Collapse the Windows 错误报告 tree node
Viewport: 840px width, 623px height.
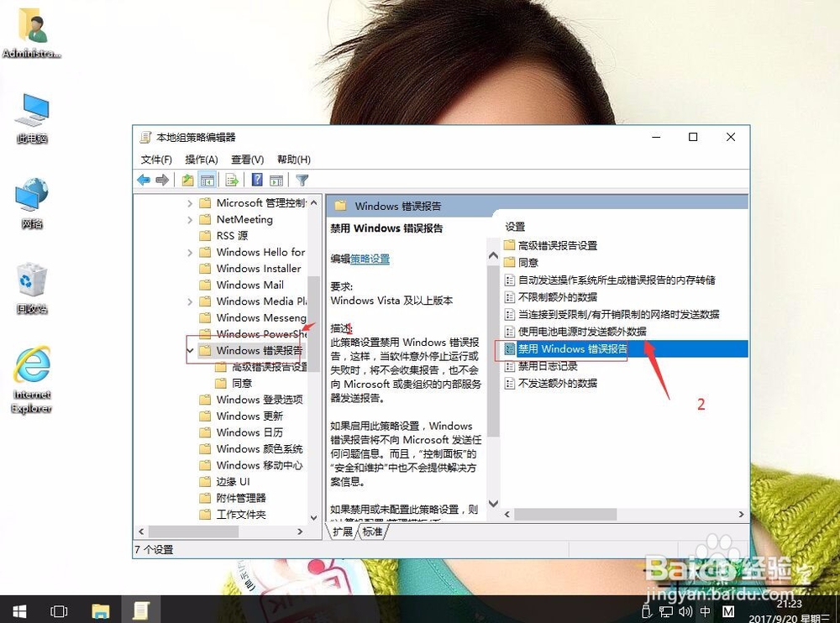click(x=190, y=351)
